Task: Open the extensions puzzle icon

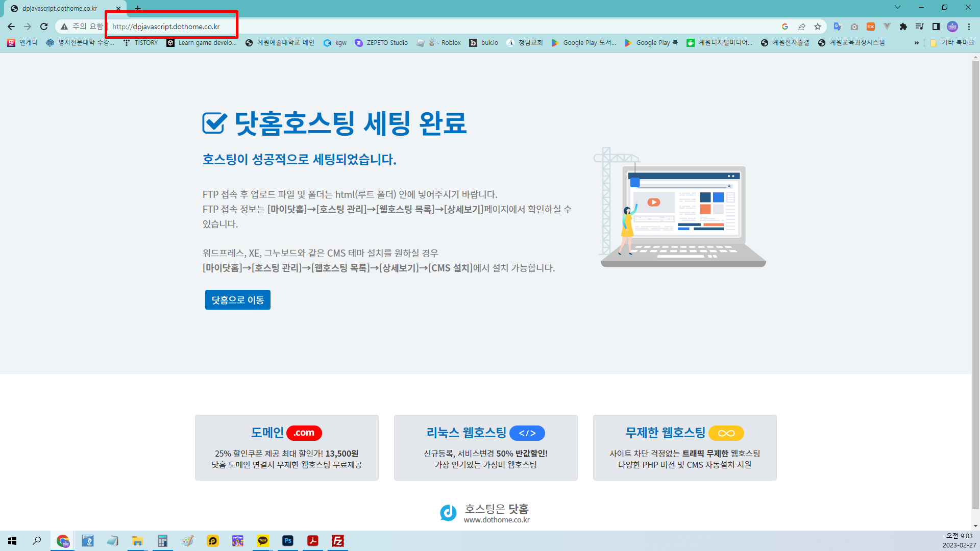Action: pos(903,27)
